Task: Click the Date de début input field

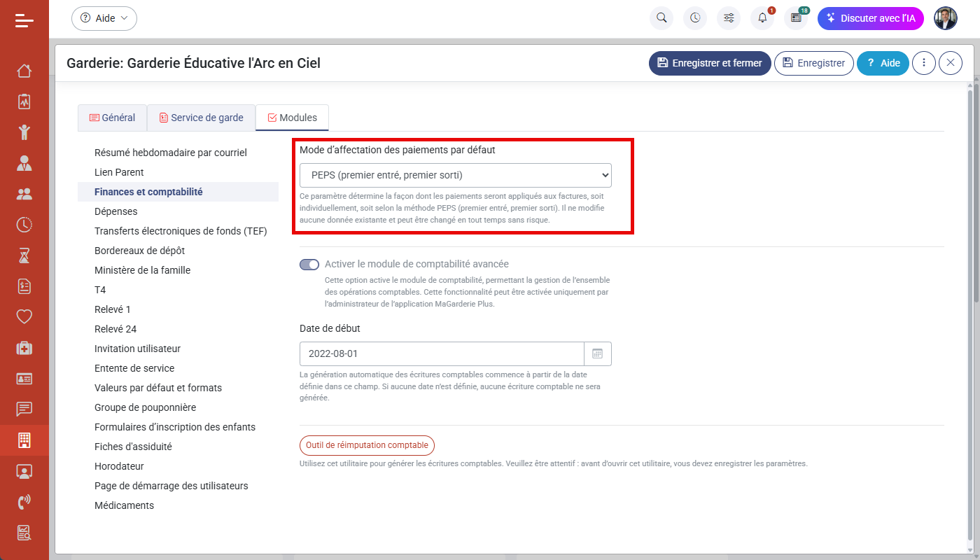Action: [442, 354]
